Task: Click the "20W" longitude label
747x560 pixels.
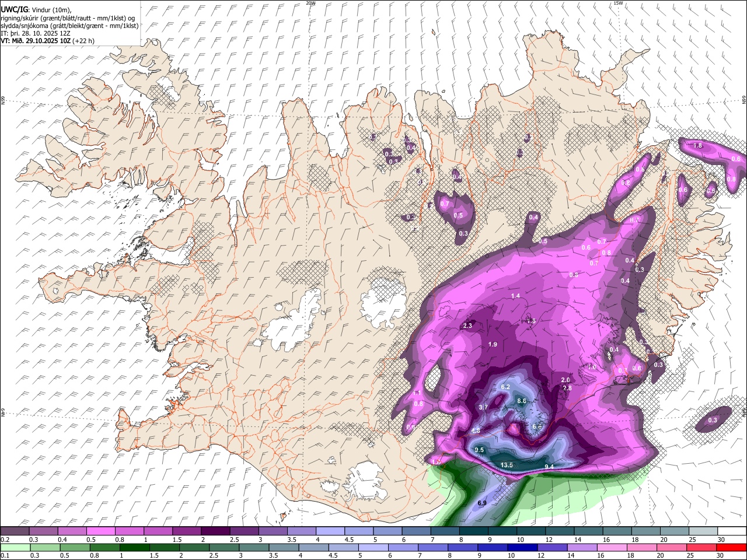Action: coord(310,3)
